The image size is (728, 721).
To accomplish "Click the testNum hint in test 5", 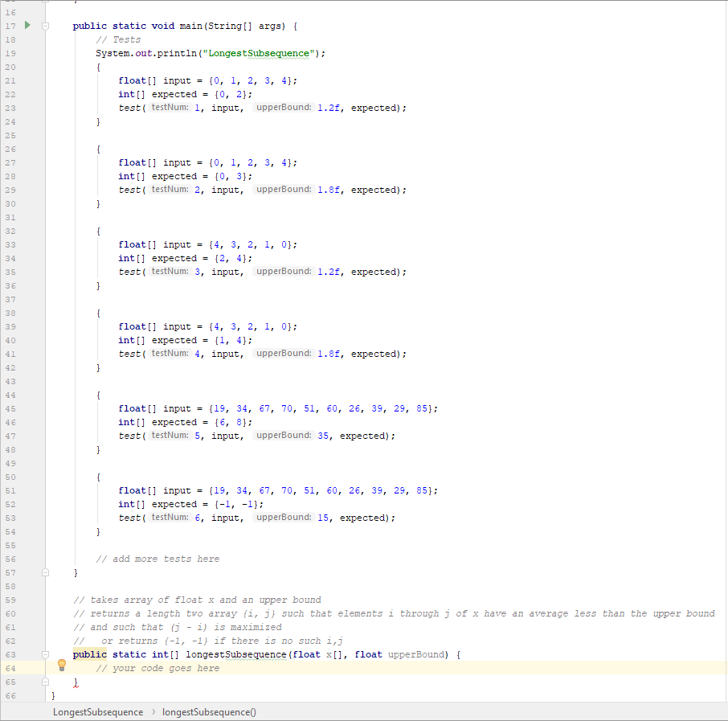I will coord(169,436).
